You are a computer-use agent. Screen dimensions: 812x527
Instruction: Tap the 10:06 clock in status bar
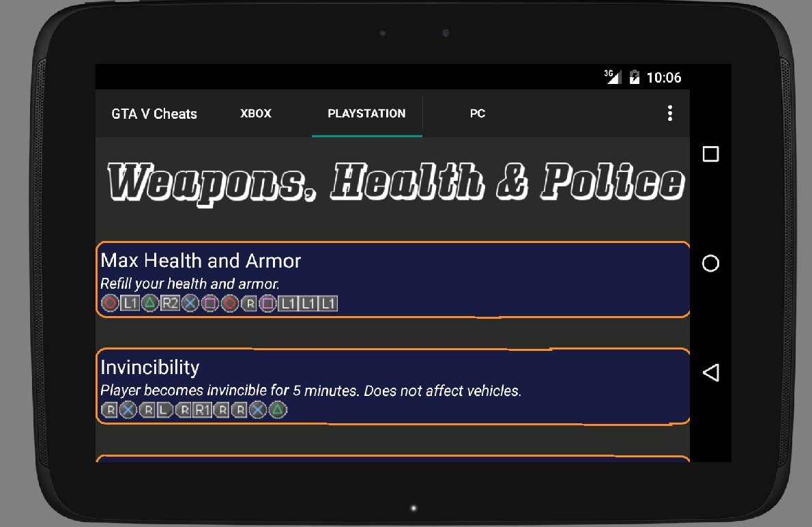pos(664,78)
